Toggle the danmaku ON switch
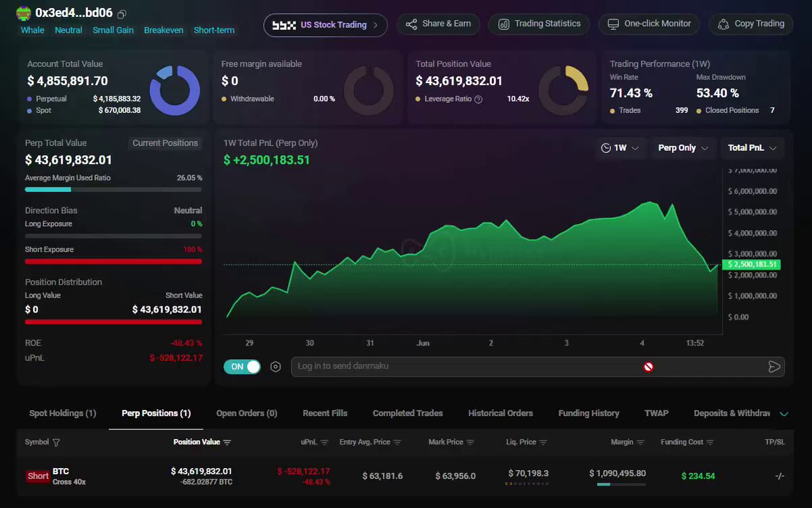This screenshot has height=508, width=812. [x=242, y=367]
